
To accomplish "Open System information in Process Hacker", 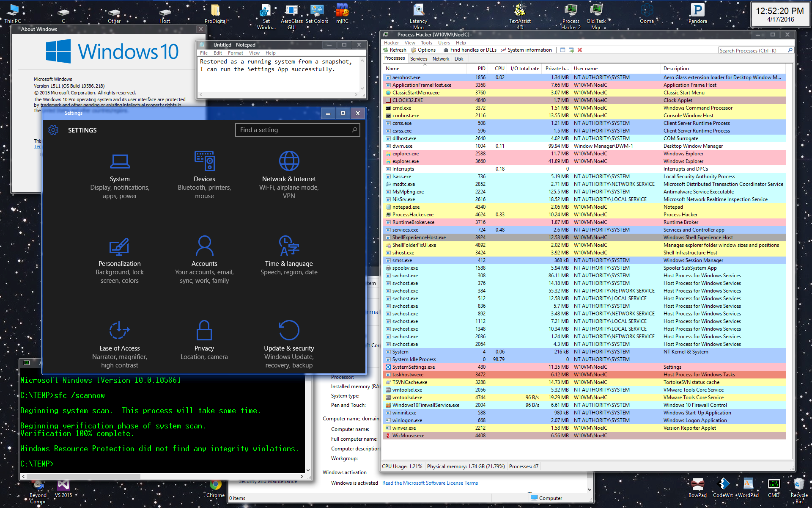I will [526, 50].
